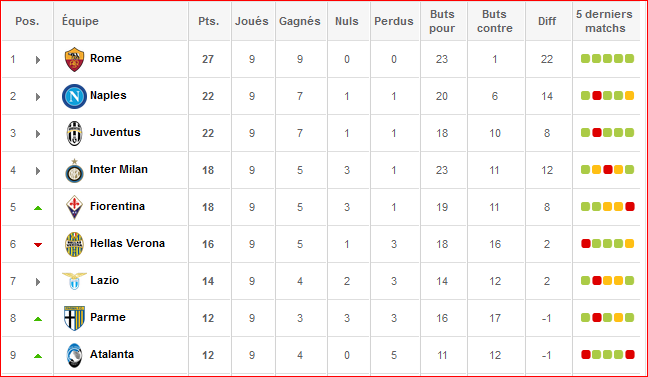Click the Lazio eagle crest
This screenshot has width=648, height=377.
pyautogui.click(x=74, y=281)
